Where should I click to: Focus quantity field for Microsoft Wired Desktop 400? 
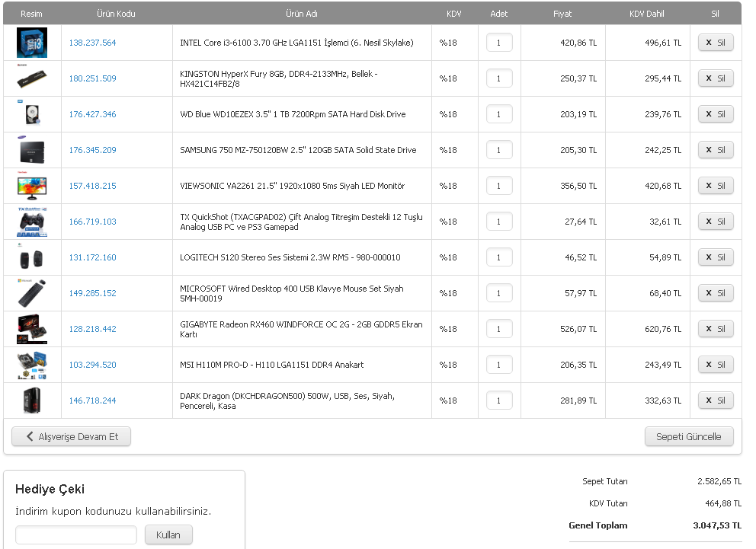tap(499, 293)
